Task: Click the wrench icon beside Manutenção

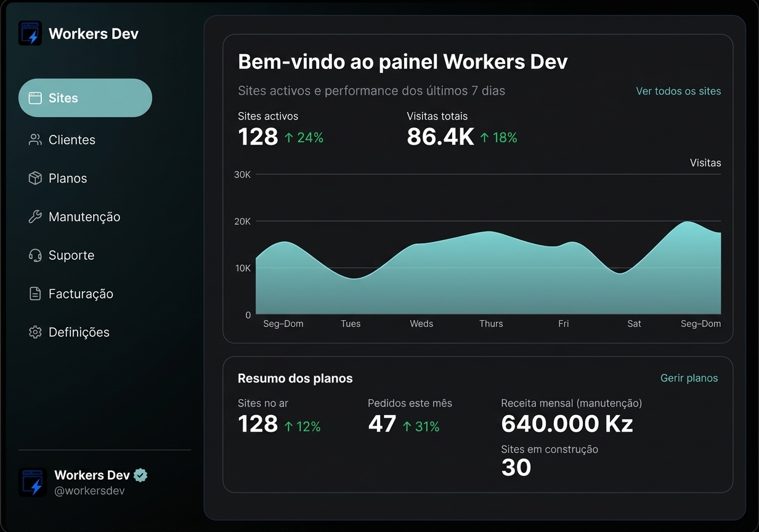Action: click(x=35, y=217)
